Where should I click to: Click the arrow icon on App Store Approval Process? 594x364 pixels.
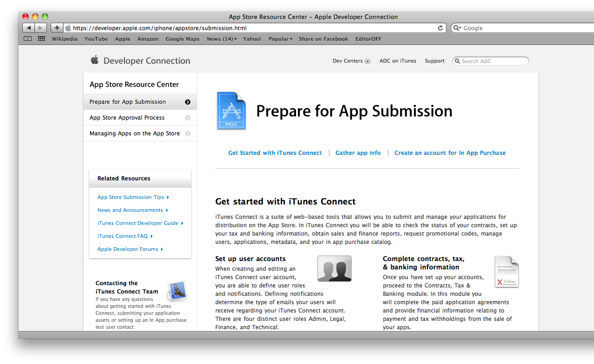tap(187, 118)
